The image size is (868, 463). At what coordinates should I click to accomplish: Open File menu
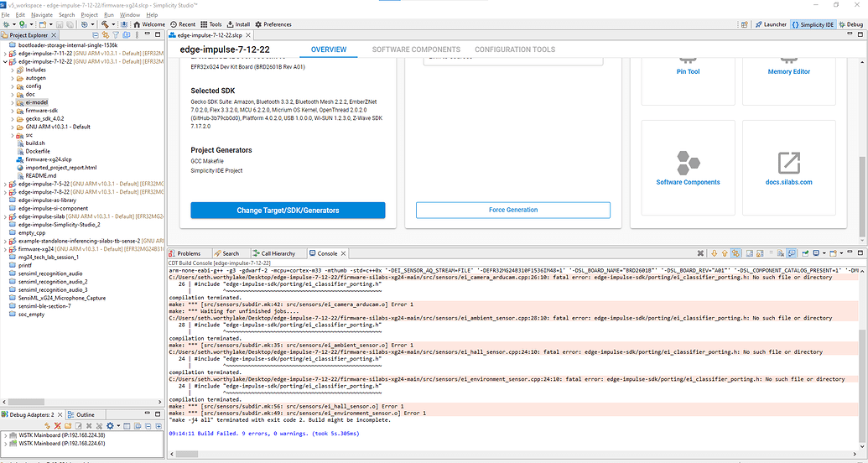(6, 15)
